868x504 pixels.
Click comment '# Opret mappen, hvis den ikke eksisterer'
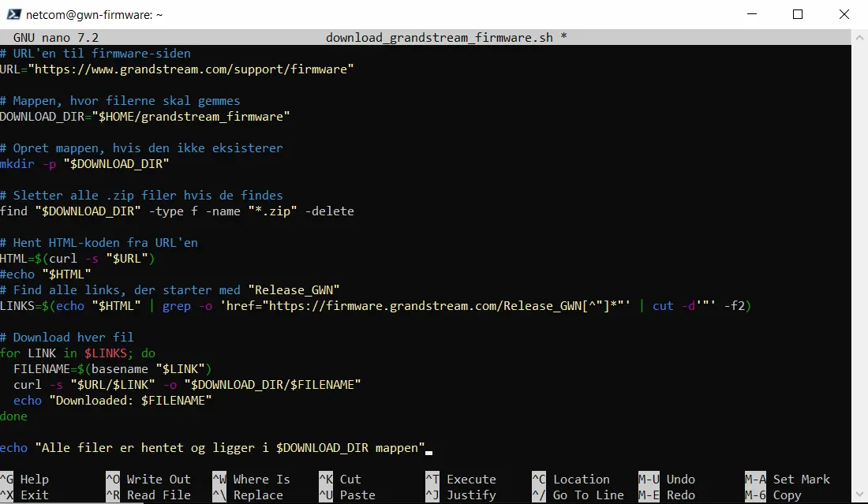[142, 148]
